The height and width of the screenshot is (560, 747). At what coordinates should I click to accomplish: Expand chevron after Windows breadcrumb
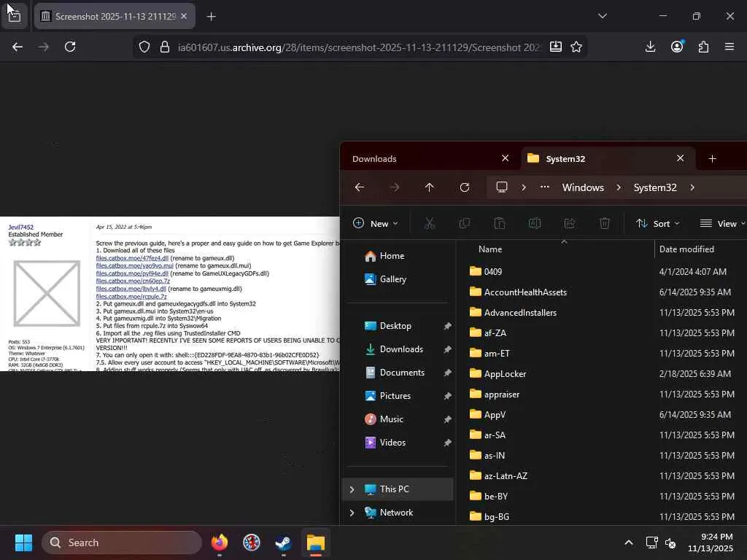pyautogui.click(x=619, y=187)
